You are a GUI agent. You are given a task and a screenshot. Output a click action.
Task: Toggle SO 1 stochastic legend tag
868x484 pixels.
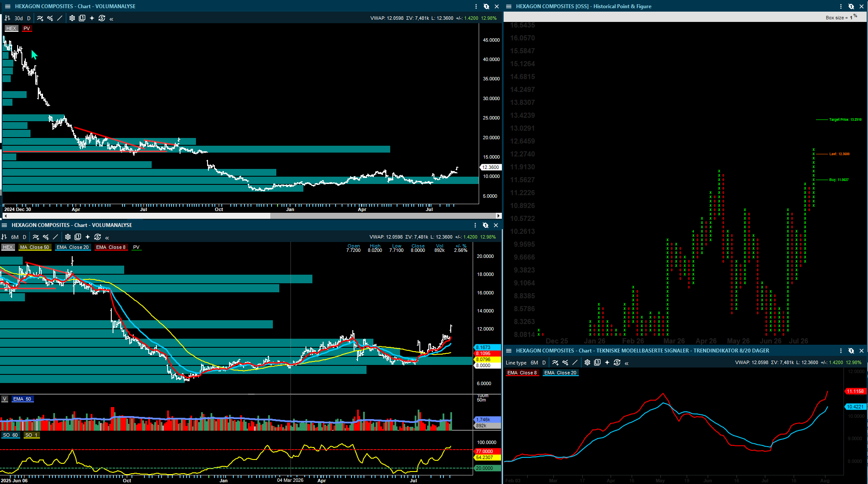click(31, 435)
